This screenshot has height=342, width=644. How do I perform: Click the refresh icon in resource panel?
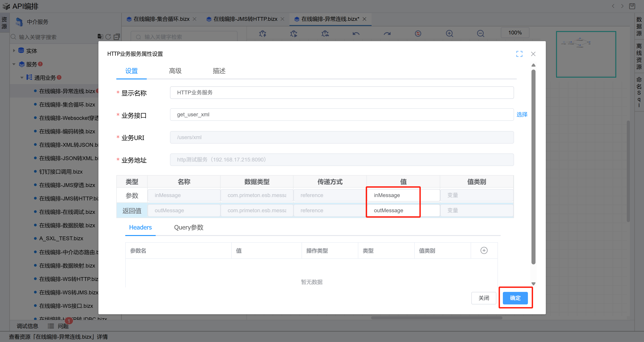[x=108, y=37]
